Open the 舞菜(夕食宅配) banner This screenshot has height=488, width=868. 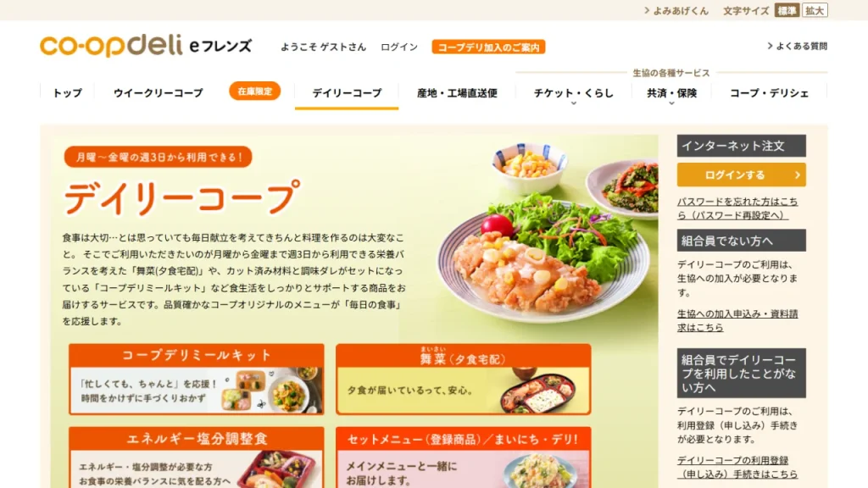coord(464,379)
